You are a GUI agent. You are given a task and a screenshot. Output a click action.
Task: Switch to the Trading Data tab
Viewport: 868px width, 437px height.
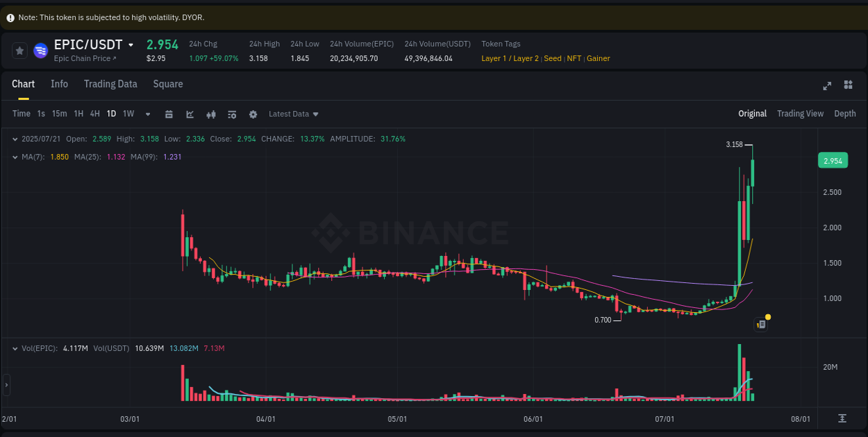tap(110, 84)
